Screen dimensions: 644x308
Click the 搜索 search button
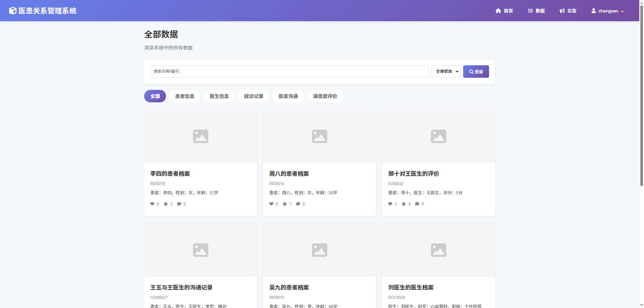pyautogui.click(x=476, y=72)
